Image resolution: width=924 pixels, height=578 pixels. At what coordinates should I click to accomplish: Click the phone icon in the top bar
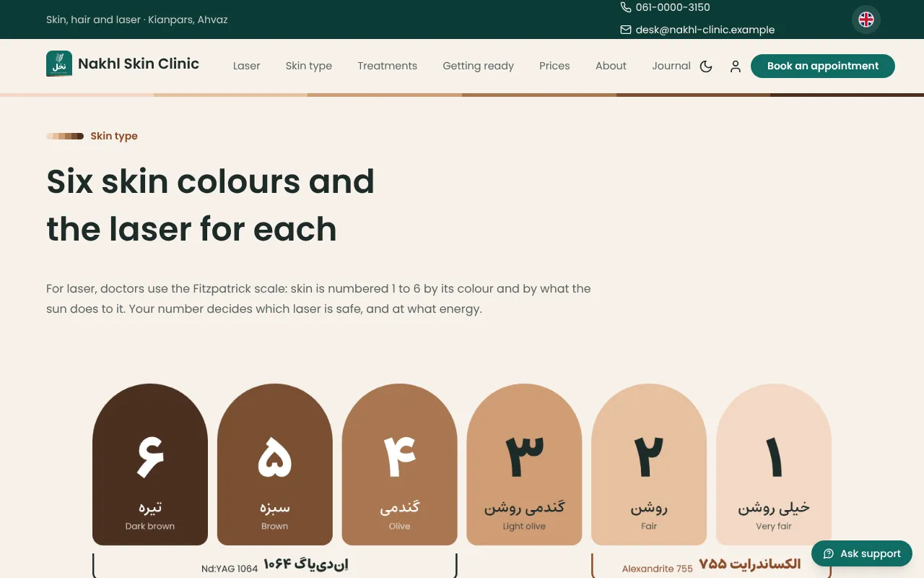626,7
